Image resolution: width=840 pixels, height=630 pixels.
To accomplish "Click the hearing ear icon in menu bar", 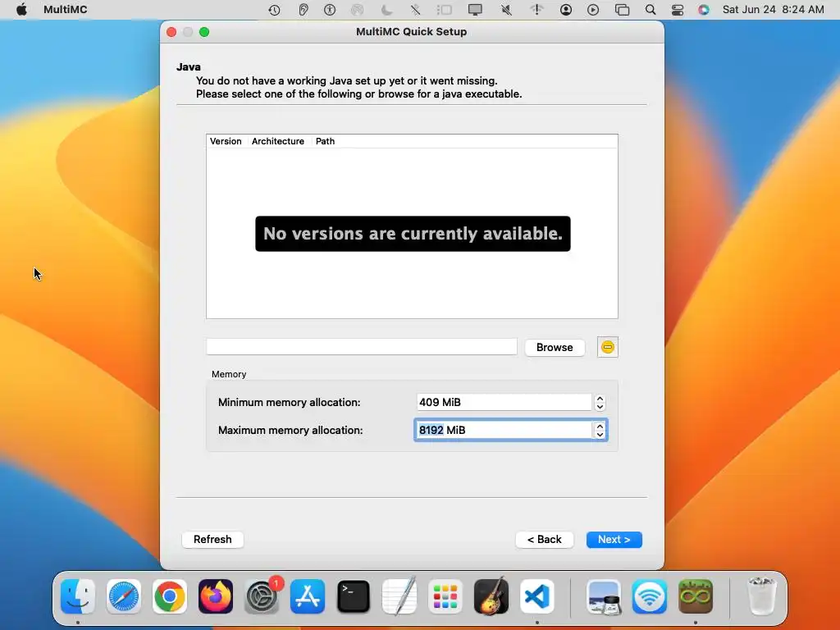I will pos(304,10).
